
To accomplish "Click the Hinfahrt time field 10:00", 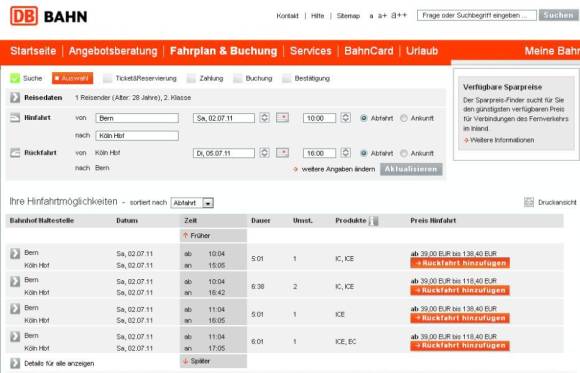I will click(x=319, y=118).
